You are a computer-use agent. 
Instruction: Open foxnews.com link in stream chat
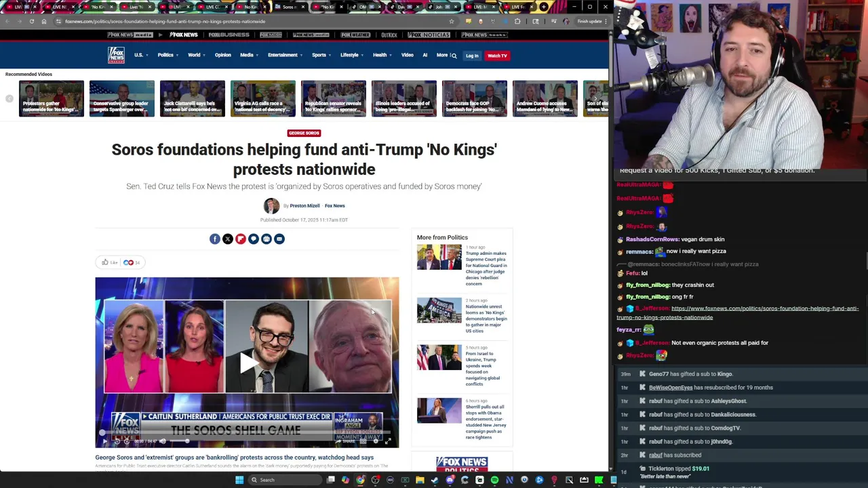point(738,312)
